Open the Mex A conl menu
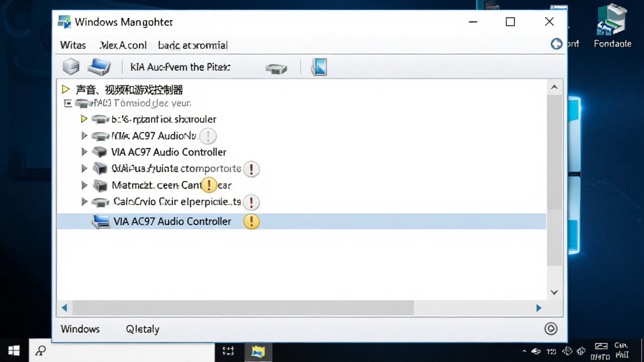644x362 pixels. pyautogui.click(x=123, y=45)
